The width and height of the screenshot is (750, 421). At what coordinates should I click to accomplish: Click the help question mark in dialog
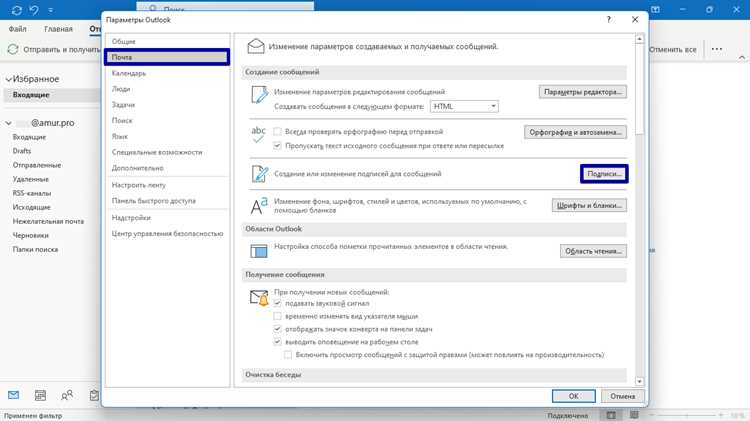608,20
